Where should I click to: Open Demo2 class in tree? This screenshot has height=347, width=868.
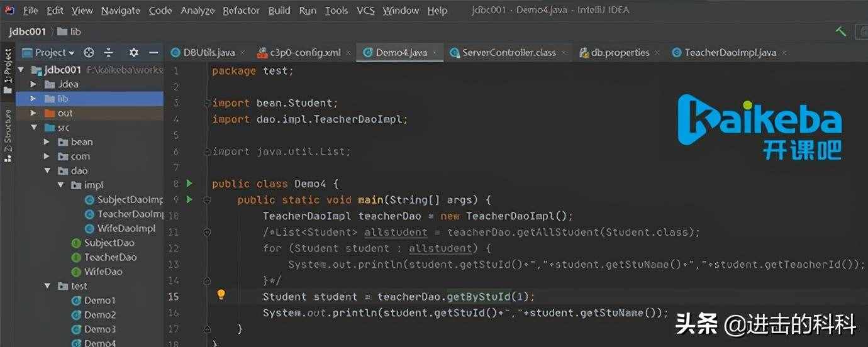click(94, 315)
